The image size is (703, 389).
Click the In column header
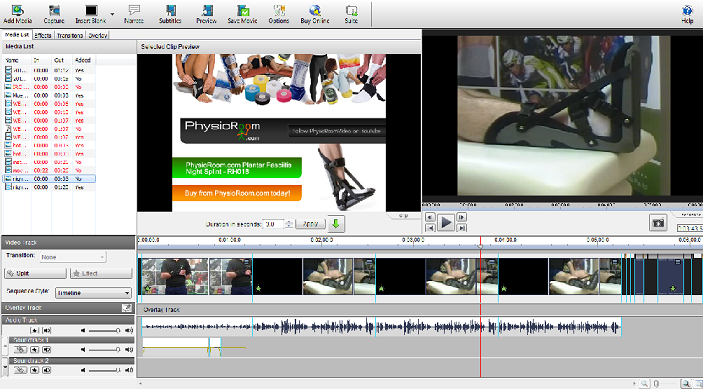41,60
